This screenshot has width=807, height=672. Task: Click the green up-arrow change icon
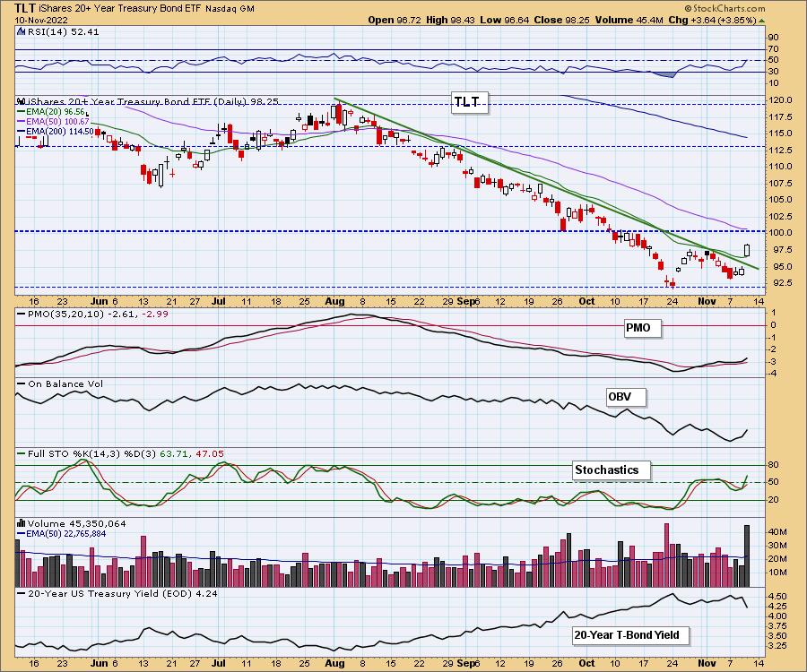click(761, 21)
